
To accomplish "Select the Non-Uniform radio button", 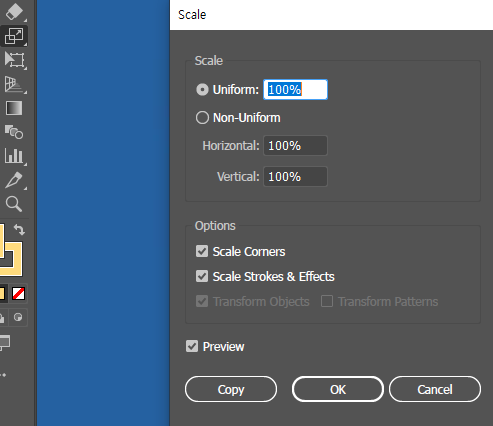I will 202,118.
